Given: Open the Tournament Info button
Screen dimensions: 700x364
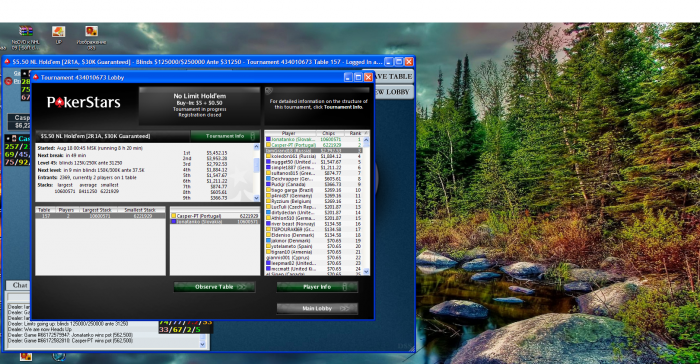Looking at the screenshot, I should [x=225, y=136].
